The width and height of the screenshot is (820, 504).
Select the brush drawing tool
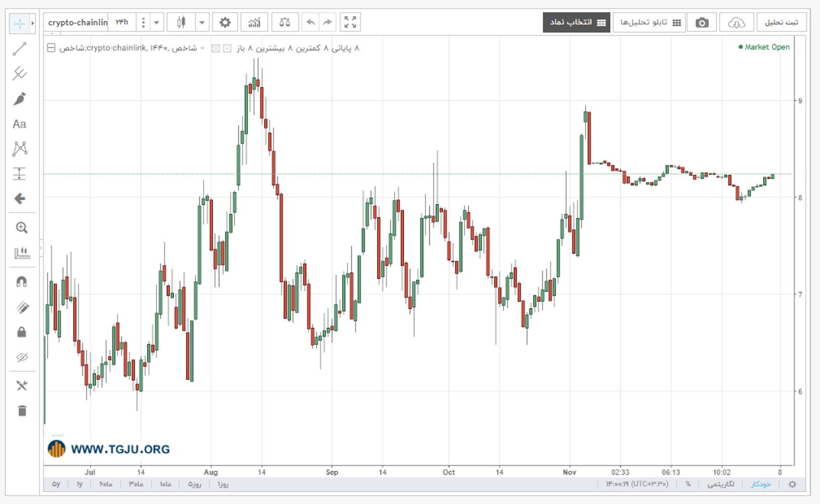[20, 99]
